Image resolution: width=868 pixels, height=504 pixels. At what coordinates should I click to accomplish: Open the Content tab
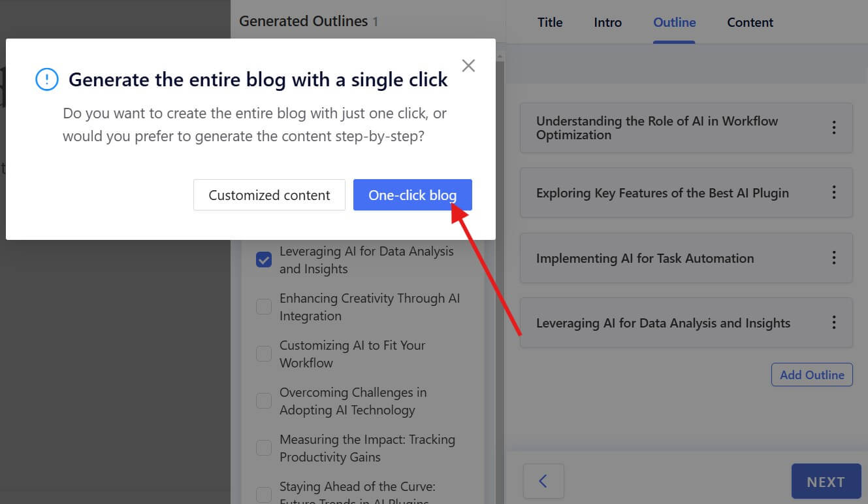coord(750,22)
